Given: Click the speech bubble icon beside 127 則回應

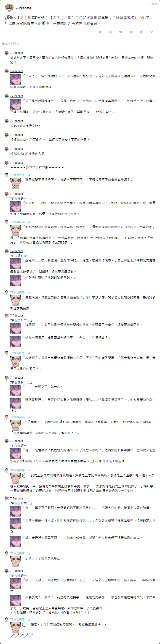Looking at the screenshot, I should (3, 44).
